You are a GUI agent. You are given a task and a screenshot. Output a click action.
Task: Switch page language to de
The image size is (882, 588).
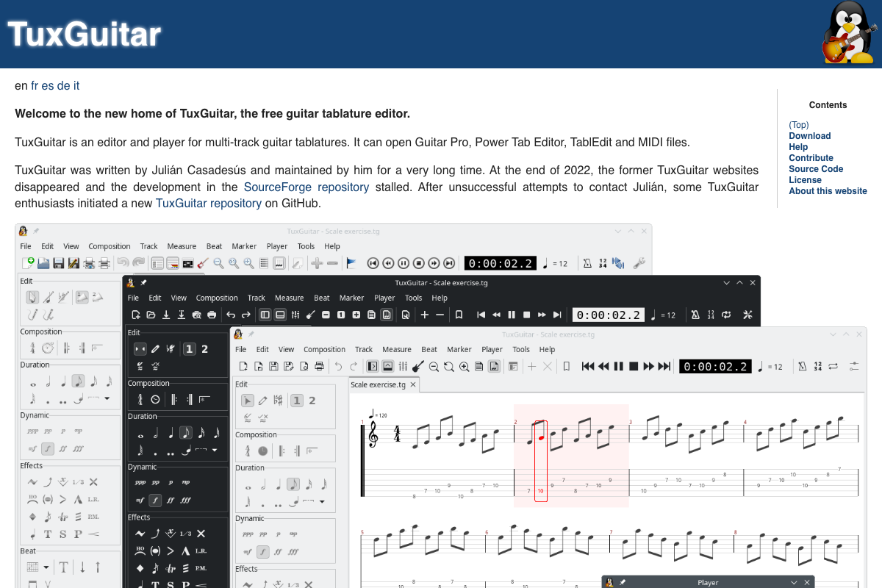click(x=63, y=86)
